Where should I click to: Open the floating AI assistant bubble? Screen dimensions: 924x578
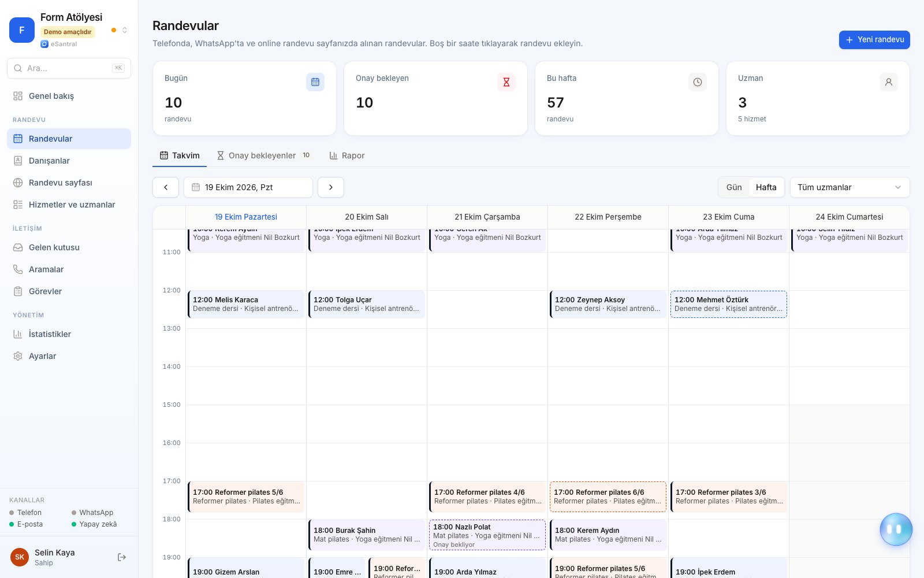point(896,529)
